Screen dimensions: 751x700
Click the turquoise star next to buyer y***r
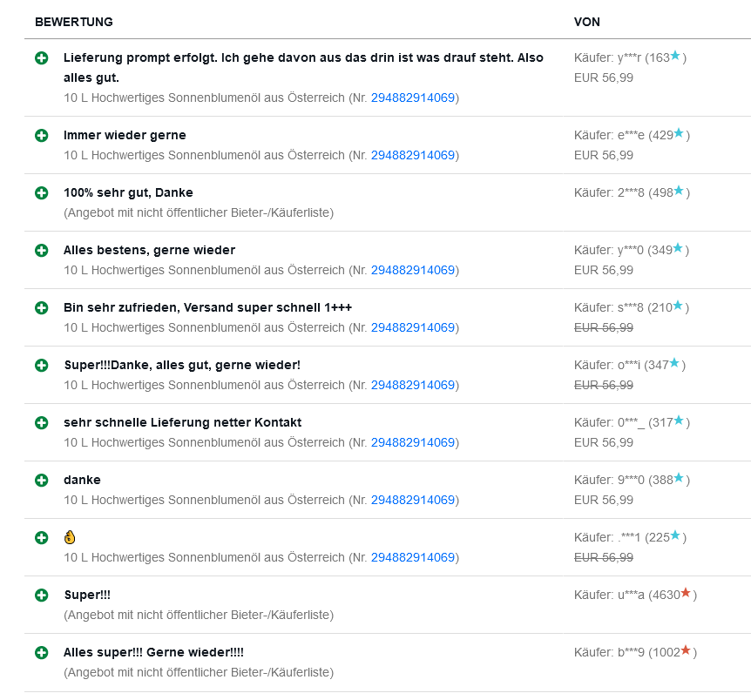pyautogui.click(x=675, y=56)
